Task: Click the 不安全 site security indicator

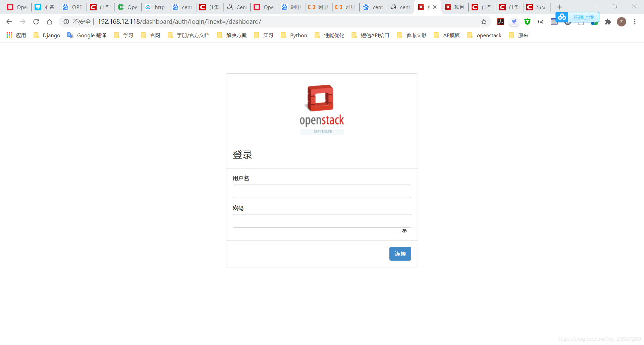Action: click(x=81, y=21)
